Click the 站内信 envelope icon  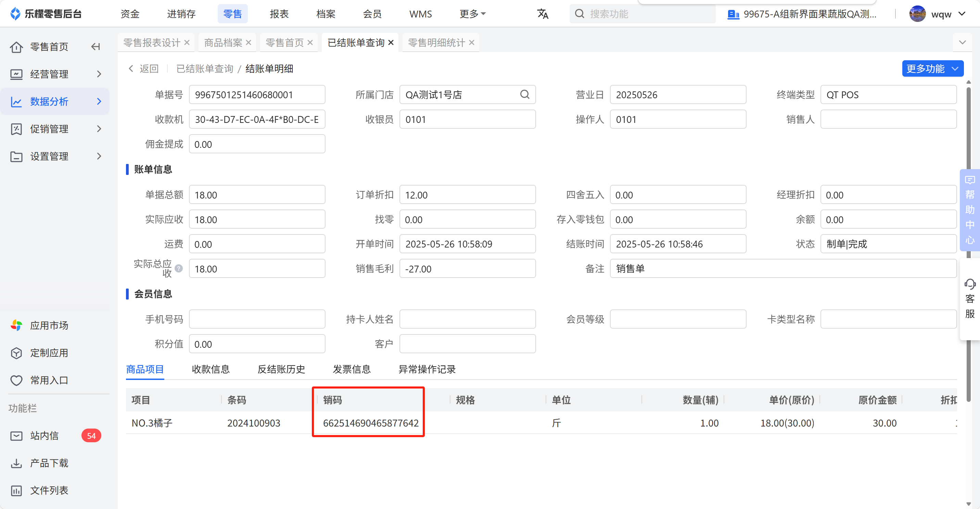click(x=16, y=436)
